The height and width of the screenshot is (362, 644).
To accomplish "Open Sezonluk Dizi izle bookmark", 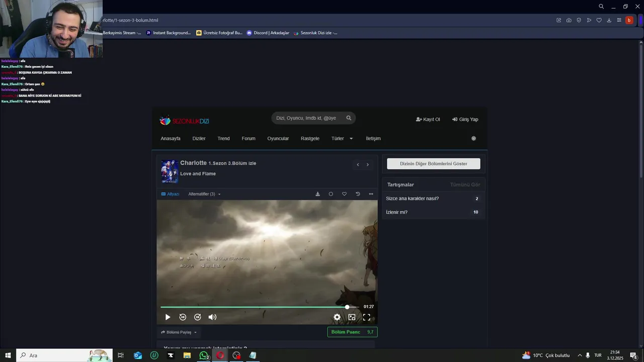I will [315, 33].
